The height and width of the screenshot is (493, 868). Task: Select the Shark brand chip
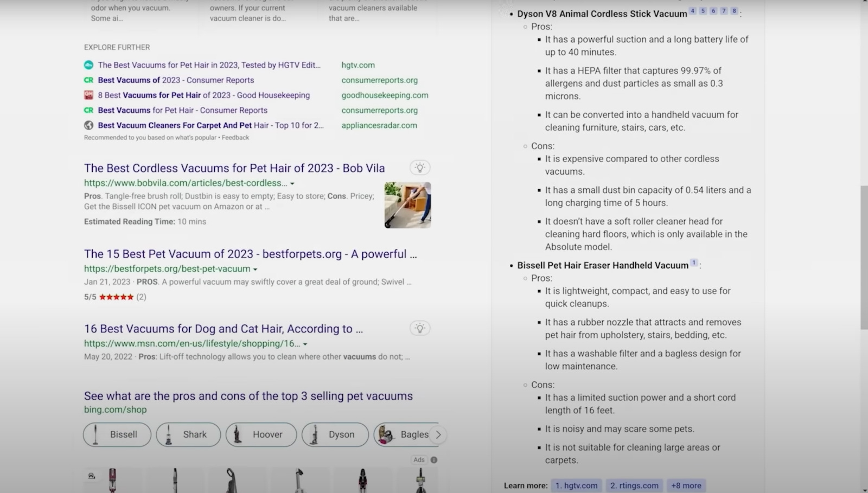[188, 434]
